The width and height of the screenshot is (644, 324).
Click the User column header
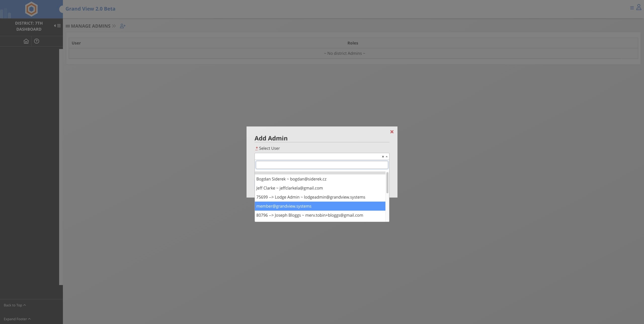(x=76, y=43)
